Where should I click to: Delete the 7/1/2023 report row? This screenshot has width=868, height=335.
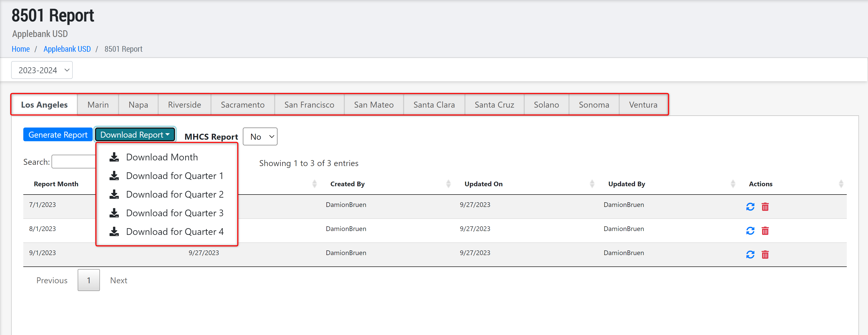point(765,207)
